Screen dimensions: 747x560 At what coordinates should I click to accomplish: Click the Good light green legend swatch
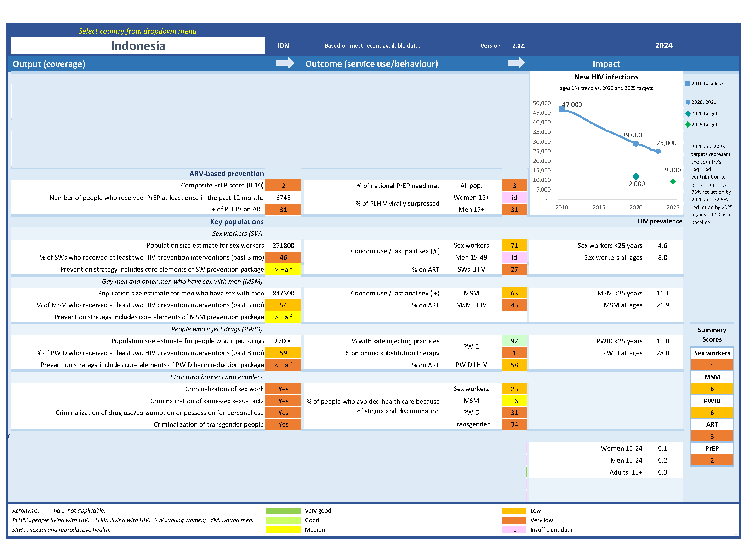click(x=283, y=520)
